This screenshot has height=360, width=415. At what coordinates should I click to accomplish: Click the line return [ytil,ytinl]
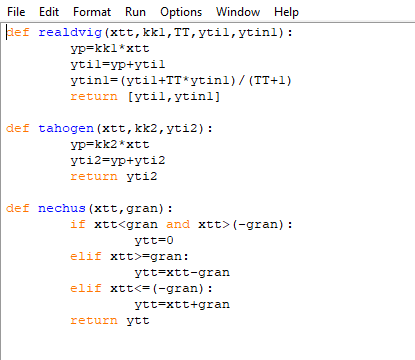pyautogui.click(x=145, y=97)
